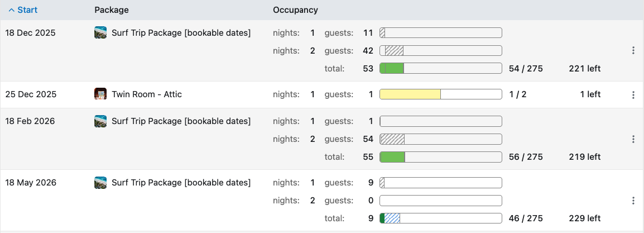Click the Surf Trip thumbnail in 18 May 2026 row

coord(100,183)
